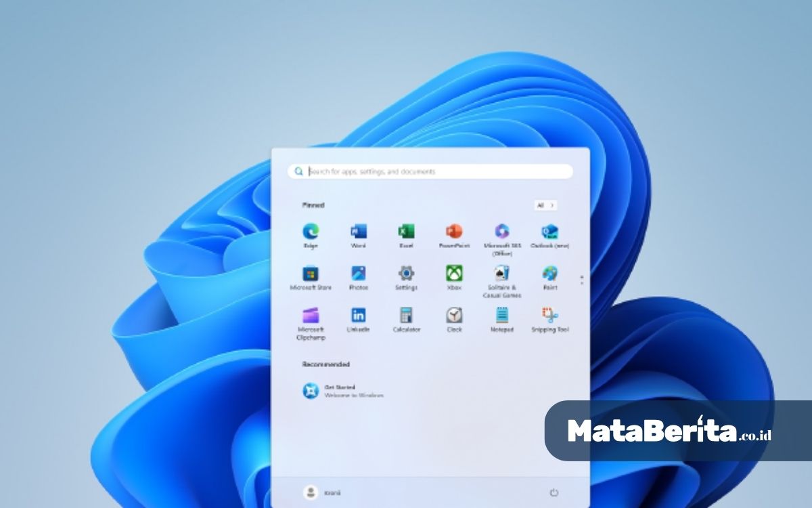Open Microsoft 365 (Office) app
Screen dimensions: 812x508
[x=501, y=232]
